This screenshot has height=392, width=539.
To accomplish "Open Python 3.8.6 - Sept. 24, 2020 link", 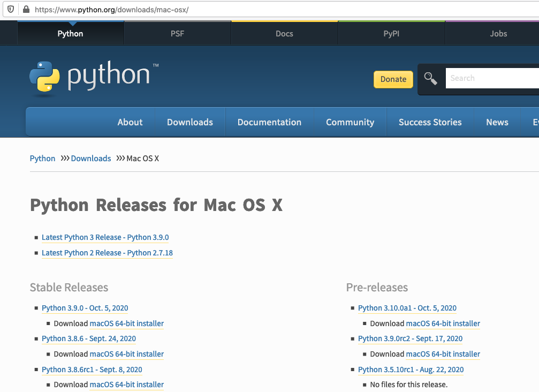I will coord(89,338).
